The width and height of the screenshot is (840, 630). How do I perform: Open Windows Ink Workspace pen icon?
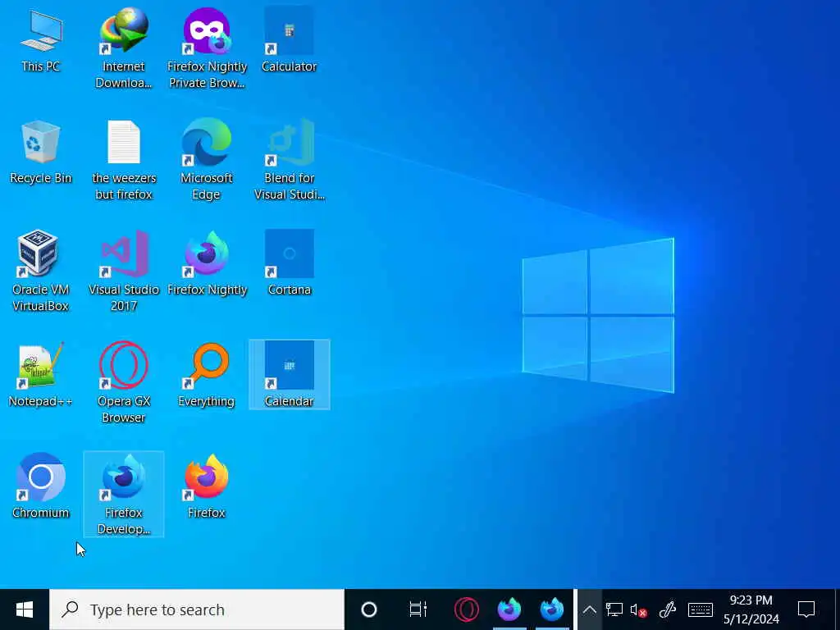668,609
